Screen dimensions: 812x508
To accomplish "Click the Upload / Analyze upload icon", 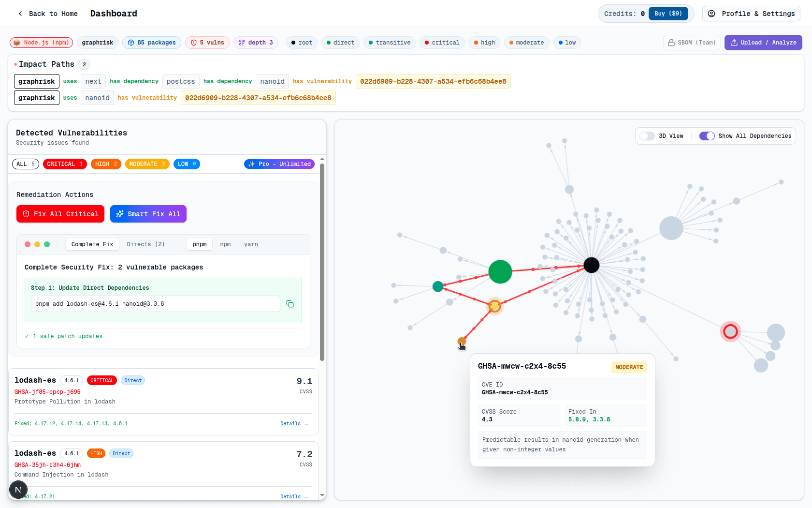I will pyautogui.click(x=734, y=43).
